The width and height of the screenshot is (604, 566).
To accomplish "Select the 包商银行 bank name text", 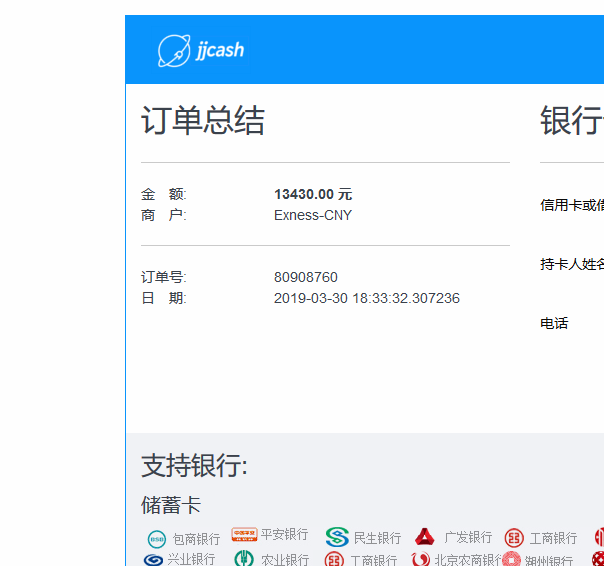I will point(196,539).
